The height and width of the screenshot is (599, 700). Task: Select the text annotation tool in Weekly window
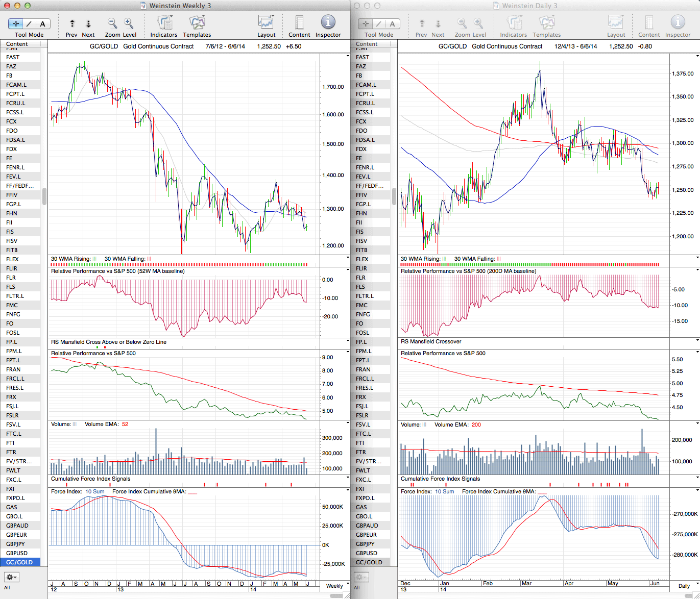click(x=42, y=23)
